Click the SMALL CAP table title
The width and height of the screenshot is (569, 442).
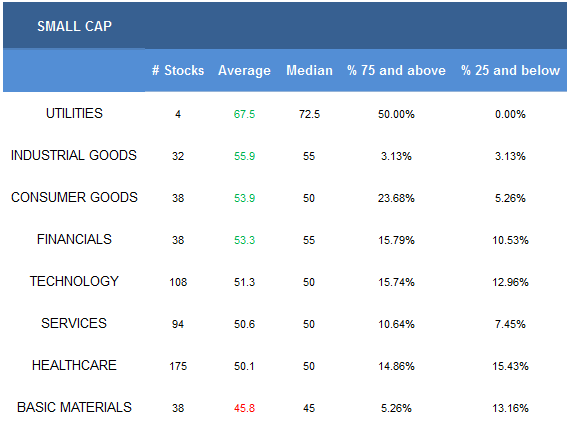(74, 26)
